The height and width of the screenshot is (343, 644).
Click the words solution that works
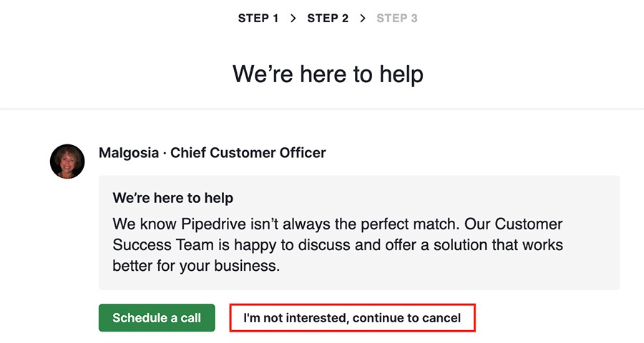[498, 245]
